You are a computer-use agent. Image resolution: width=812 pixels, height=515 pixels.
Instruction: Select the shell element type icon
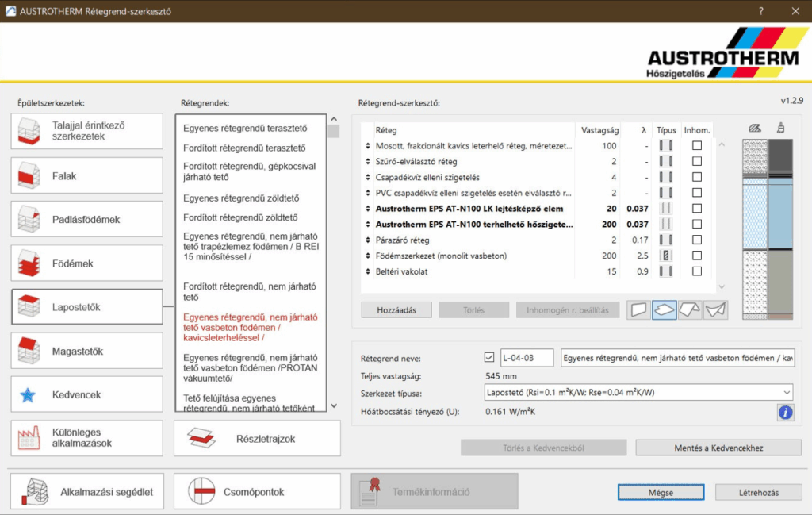click(x=716, y=309)
